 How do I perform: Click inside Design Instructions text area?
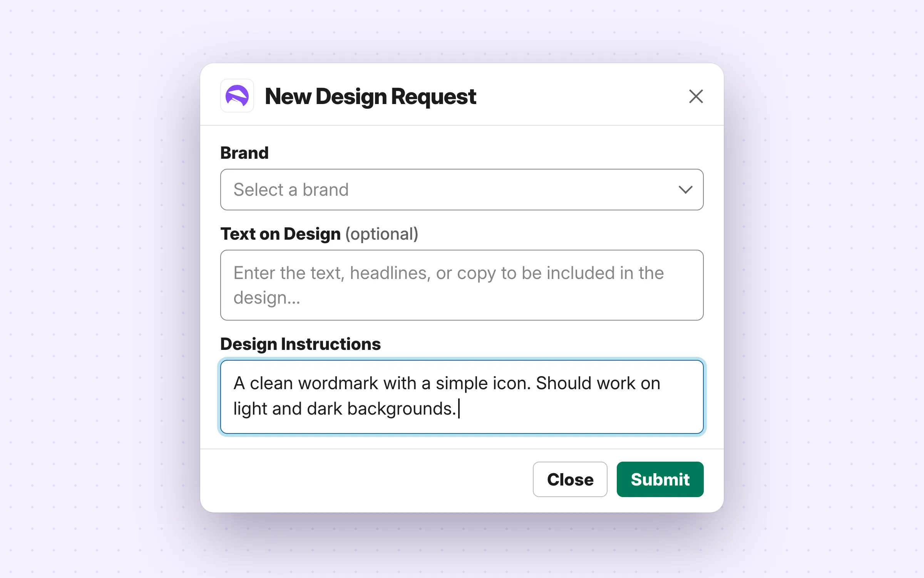pos(462,397)
